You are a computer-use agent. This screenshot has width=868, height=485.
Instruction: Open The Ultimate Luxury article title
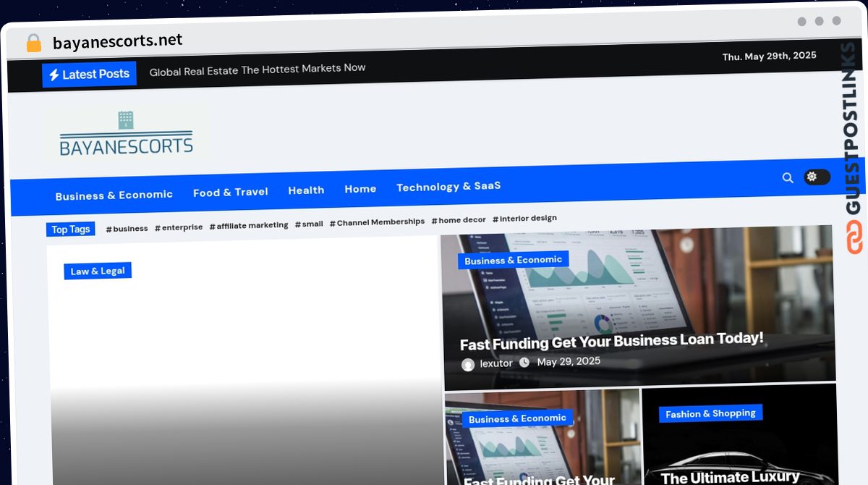pos(730,478)
